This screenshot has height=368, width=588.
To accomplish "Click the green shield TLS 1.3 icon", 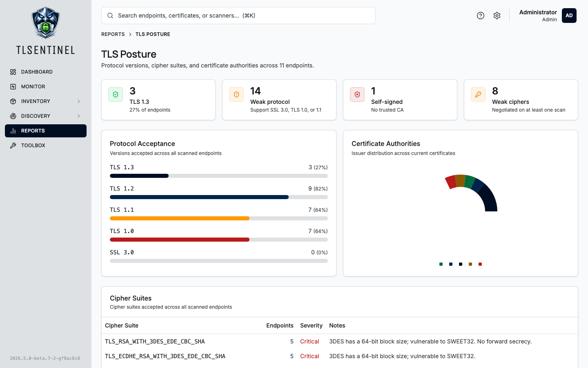I will tap(116, 94).
